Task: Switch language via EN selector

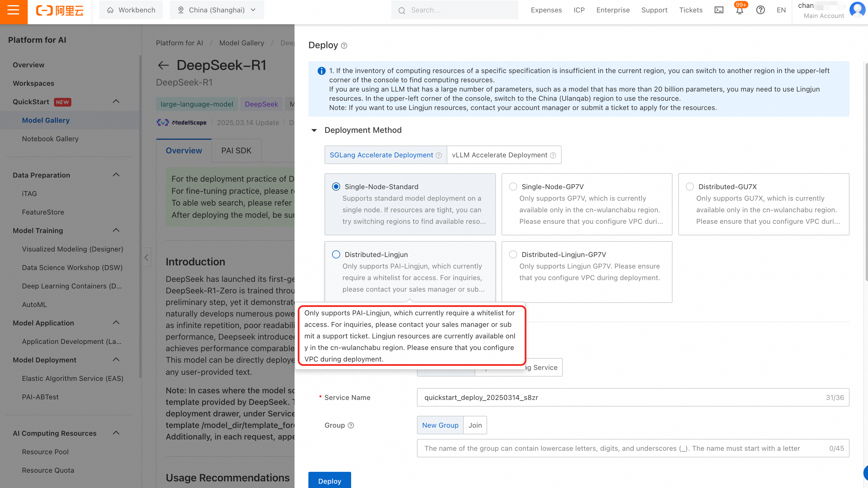Action: [781, 10]
